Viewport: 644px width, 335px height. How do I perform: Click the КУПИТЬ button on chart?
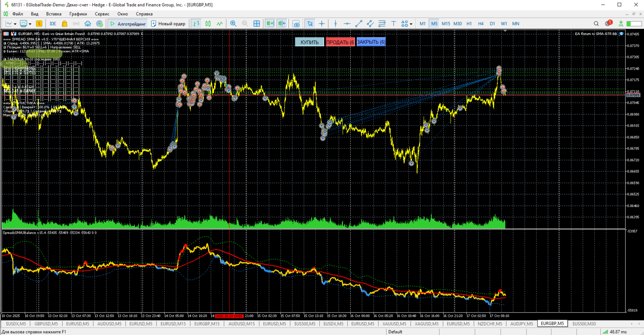(309, 42)
